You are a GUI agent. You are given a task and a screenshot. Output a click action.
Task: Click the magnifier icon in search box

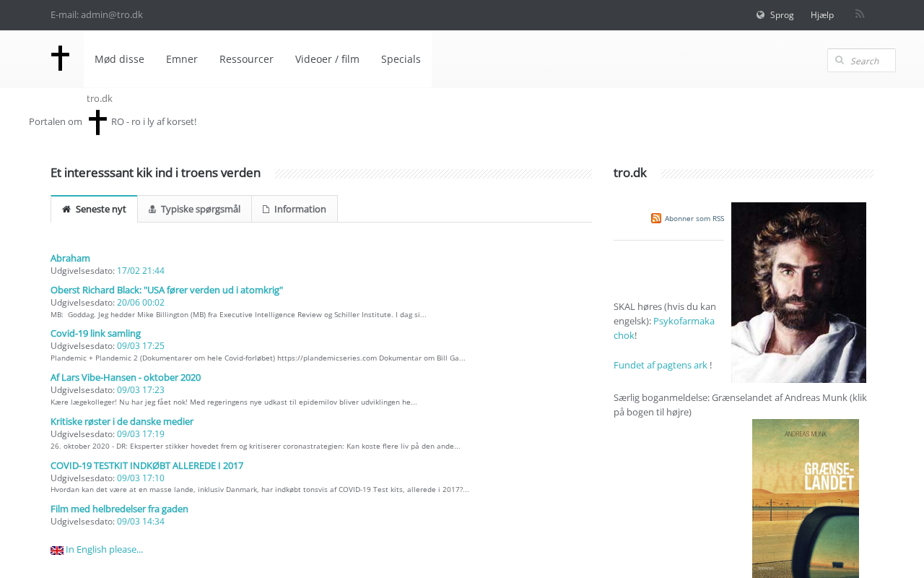840,61
